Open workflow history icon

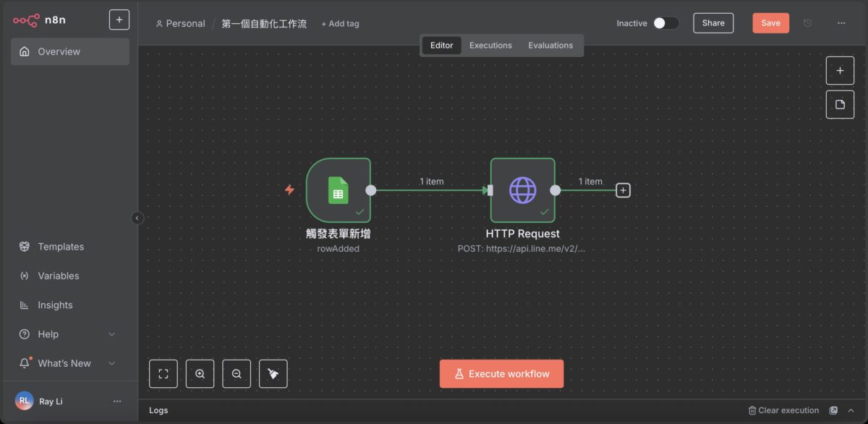808,23
